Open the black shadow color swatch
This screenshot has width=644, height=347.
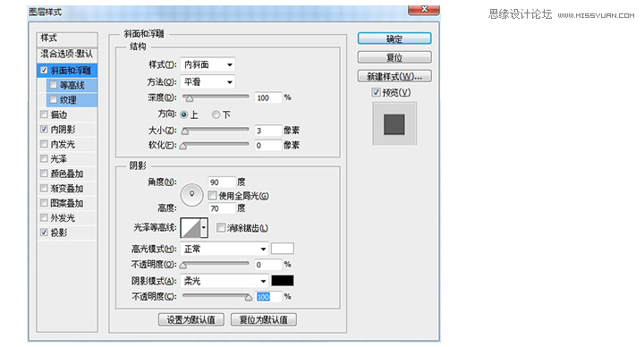(283, 281)
